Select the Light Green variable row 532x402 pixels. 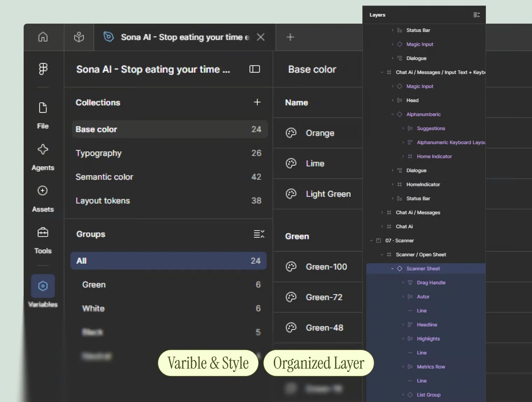point(318,194)
